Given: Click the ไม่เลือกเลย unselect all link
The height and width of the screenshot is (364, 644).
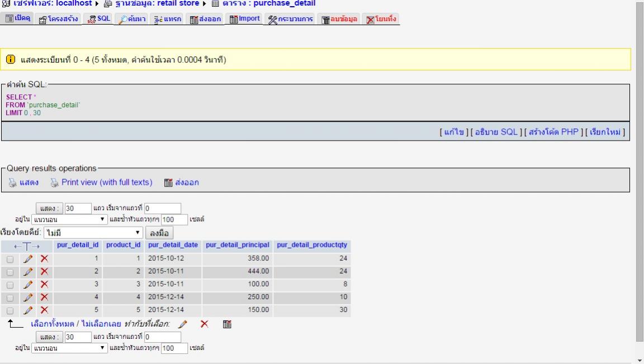Looking at the screenshot, I should (x=101, y=324).
